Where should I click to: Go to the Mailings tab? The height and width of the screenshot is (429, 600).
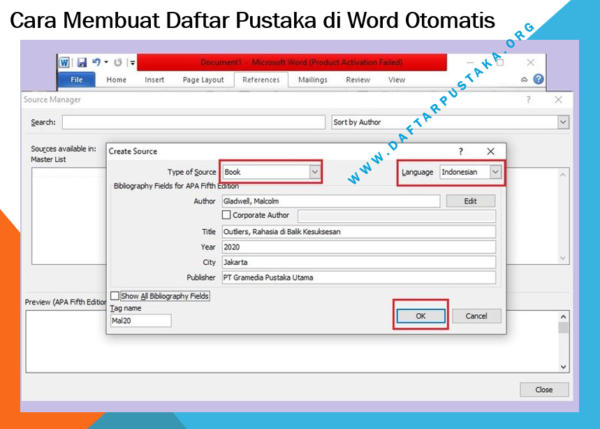point(313,80)
